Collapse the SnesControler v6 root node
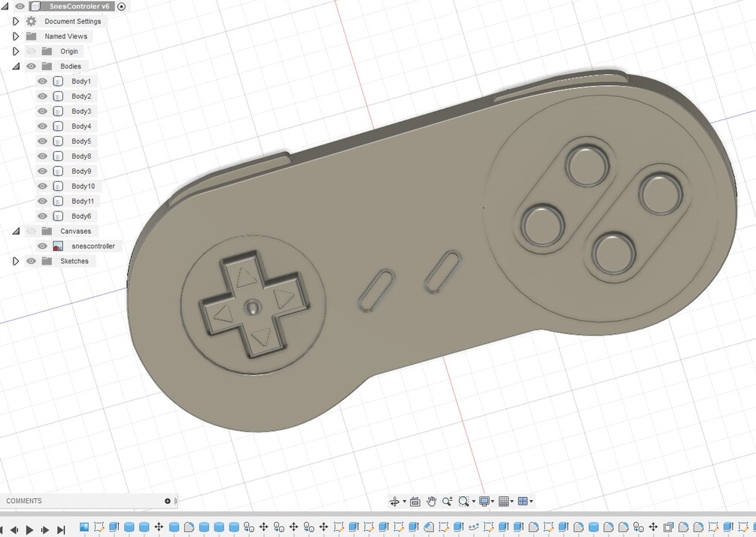This screenshot has height=537, width=756. pyautogui.click(x=5, y=6)
